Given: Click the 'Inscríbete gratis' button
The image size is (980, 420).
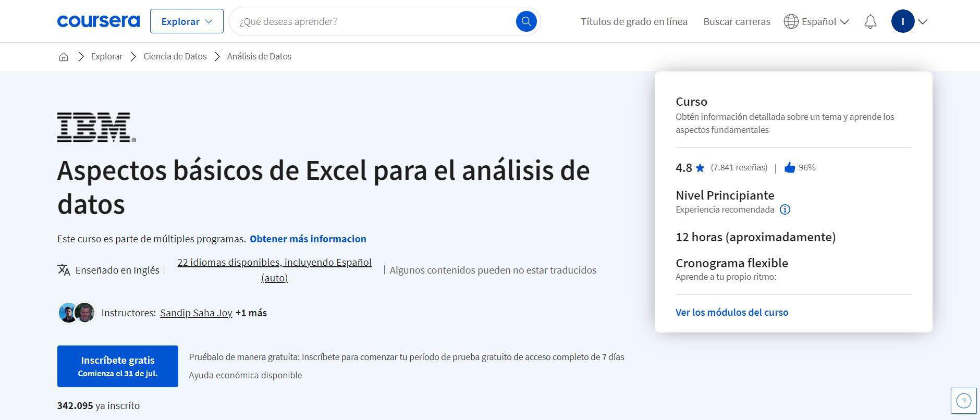Looking at the screenshot, I should [118, 366].
